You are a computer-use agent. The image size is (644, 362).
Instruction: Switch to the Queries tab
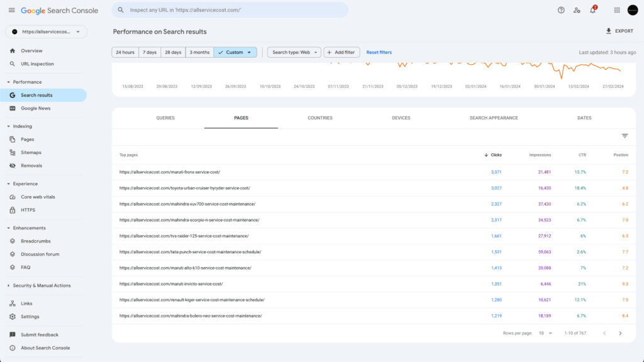click(165, 118)
